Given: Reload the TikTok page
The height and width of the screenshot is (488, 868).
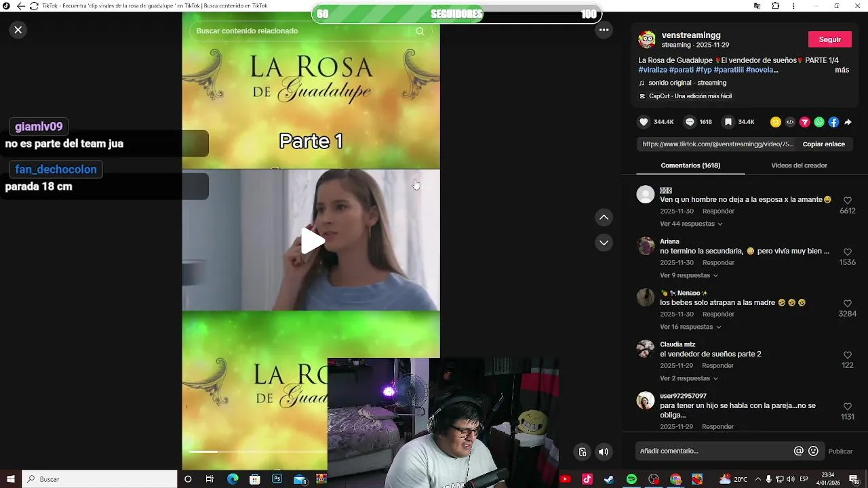Looking at the screenshot, I should click(34, 6).
